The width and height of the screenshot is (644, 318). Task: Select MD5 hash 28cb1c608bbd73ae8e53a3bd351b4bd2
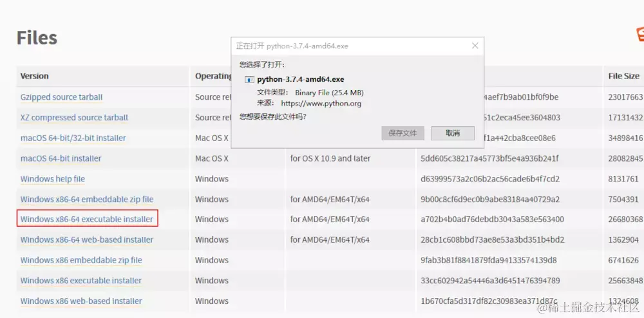[x=493, y=239]
